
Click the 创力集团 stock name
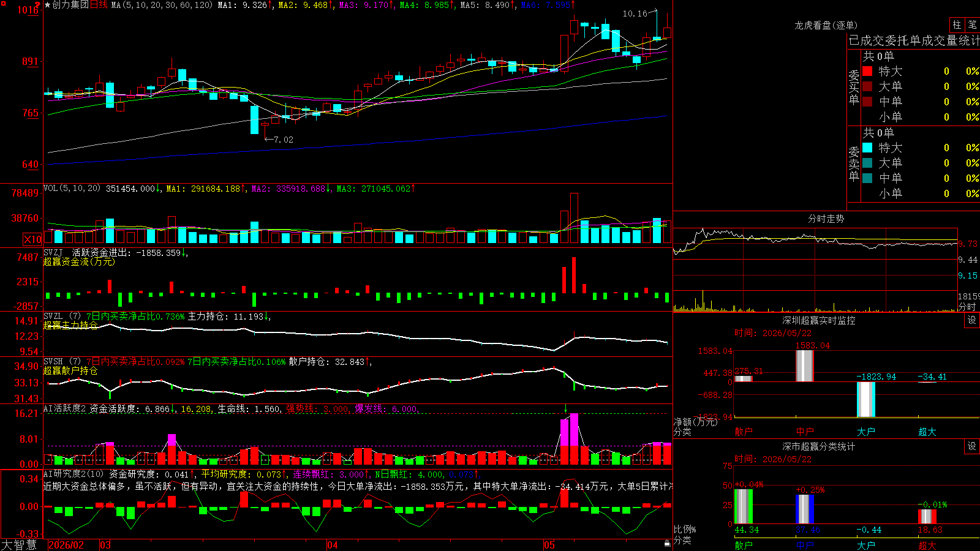70,5
